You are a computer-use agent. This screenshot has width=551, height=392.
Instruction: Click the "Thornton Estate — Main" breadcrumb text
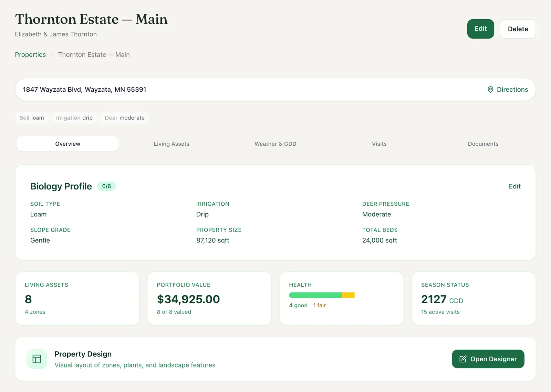94,55
